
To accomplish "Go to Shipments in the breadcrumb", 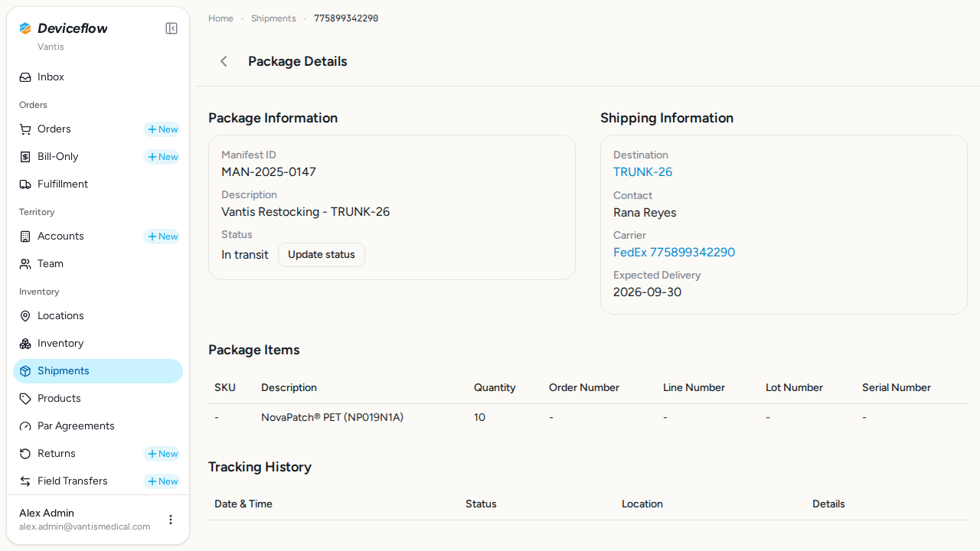I will click(273, 18).
